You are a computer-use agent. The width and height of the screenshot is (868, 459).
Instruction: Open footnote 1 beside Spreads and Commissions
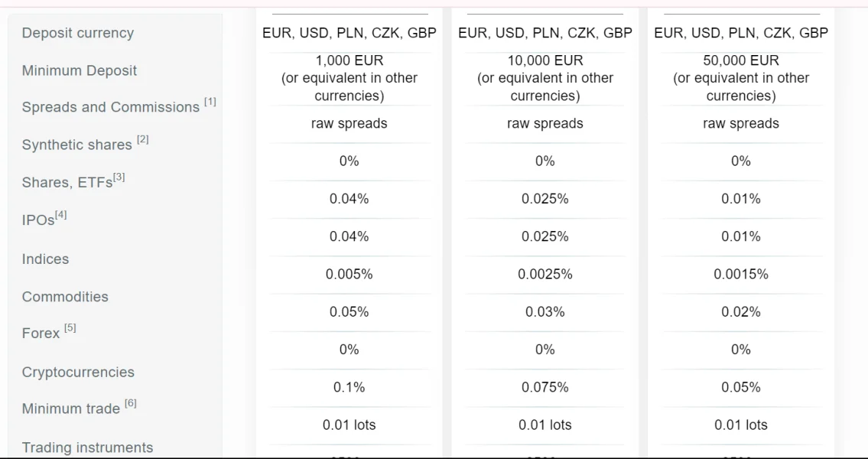(210, 103)
